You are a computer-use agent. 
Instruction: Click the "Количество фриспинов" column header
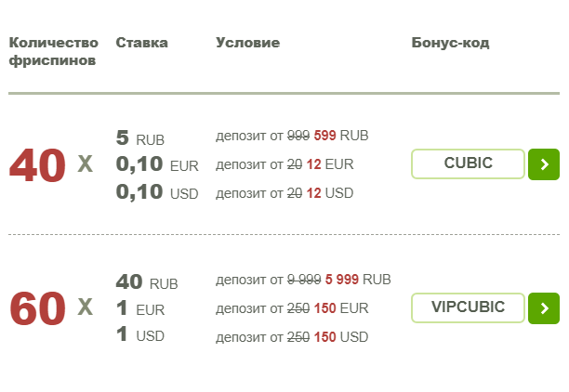(x=53, y=52)
